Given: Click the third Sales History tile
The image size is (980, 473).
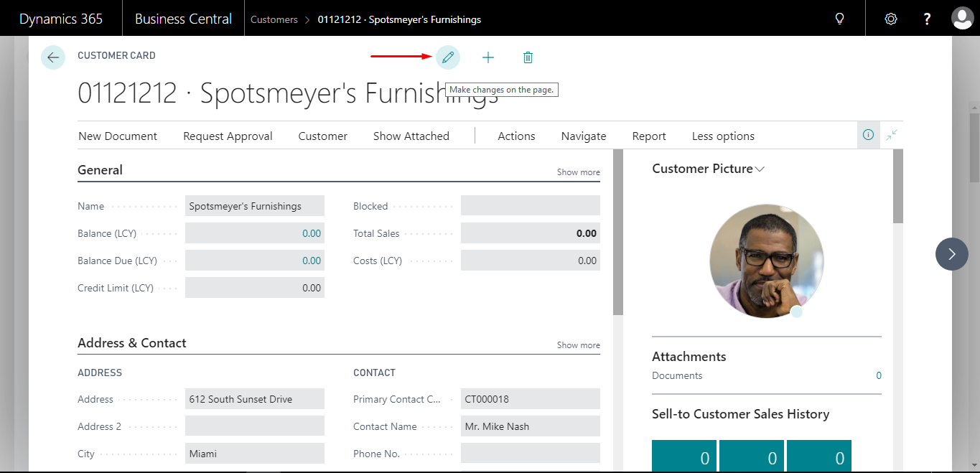Looking at the screenshot, I should (819, 456).
